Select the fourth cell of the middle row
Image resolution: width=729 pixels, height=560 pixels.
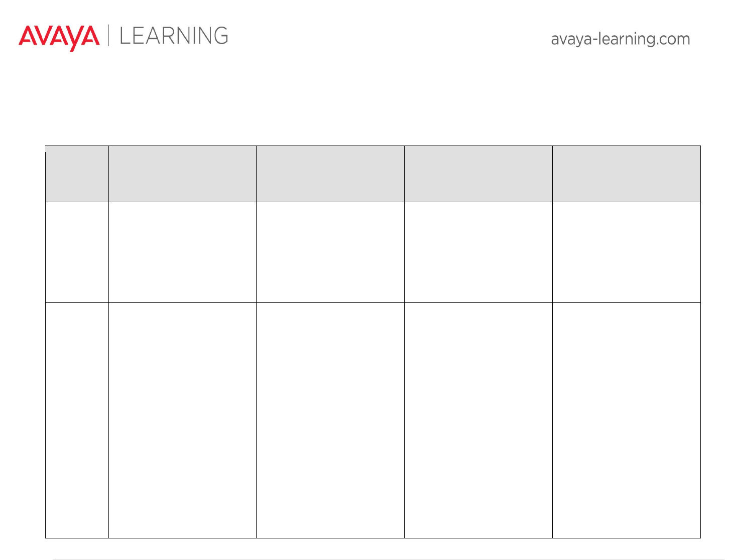478,252
